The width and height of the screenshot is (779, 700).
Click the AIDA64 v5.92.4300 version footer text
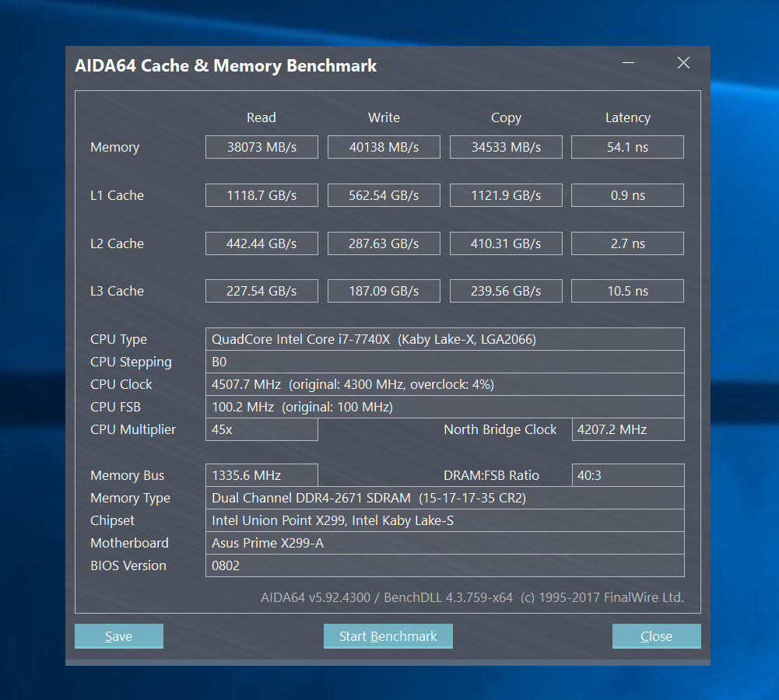[x=472, y=597]
